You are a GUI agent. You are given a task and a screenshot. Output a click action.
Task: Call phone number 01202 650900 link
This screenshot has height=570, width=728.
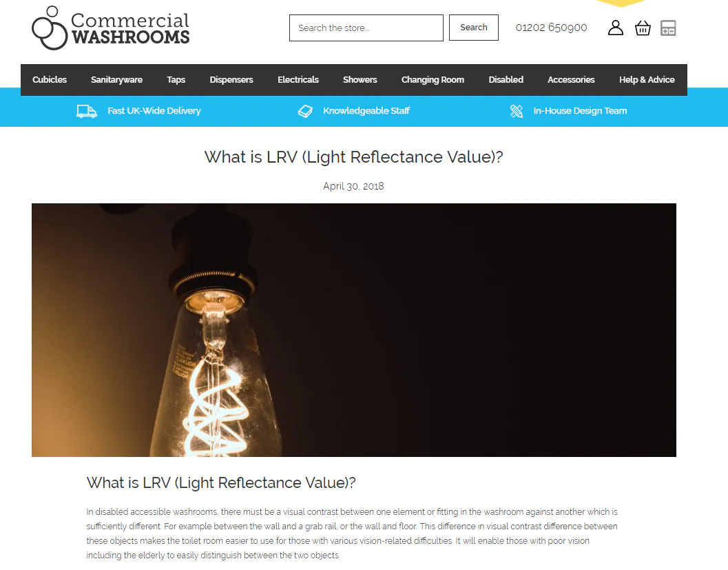pos(551,28)
